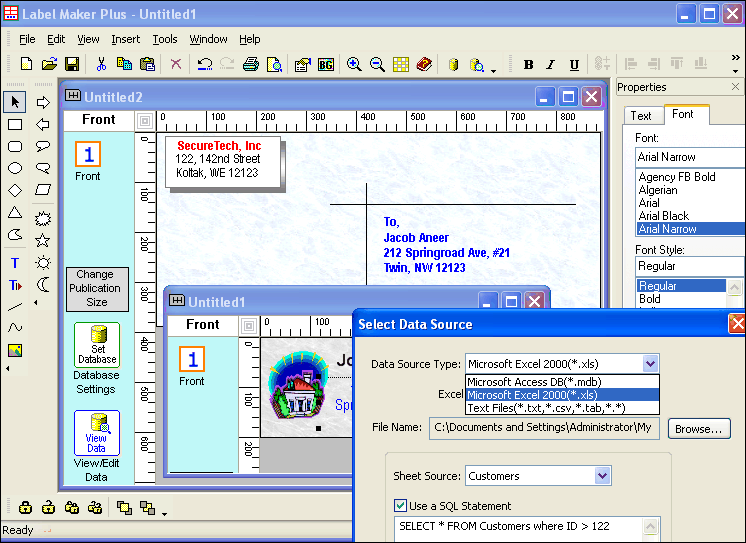Click the Browse... button
The width and height of the screenshot is (746, 543).
tap(699, 429)
